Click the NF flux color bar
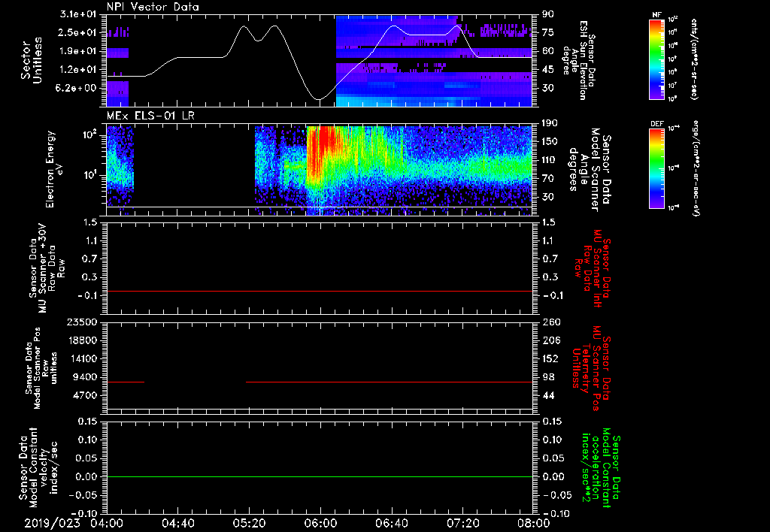The height and width of the screenshot is (532, 770). 657,59
